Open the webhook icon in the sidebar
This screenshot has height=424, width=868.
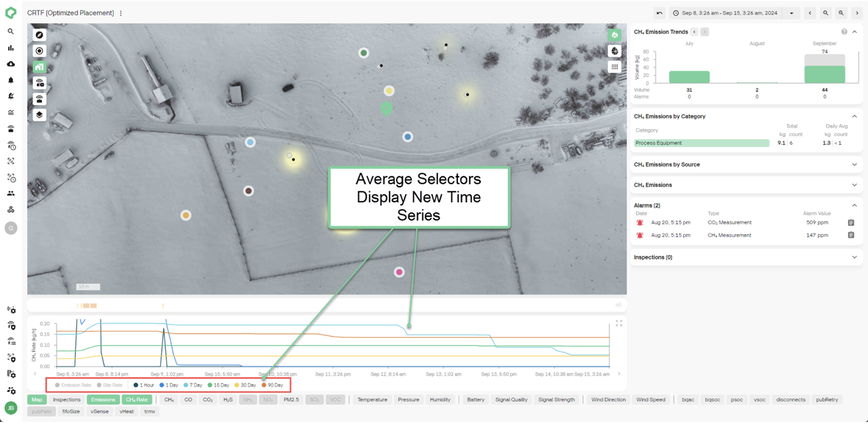pyautogui.click(x=11, y=210)
